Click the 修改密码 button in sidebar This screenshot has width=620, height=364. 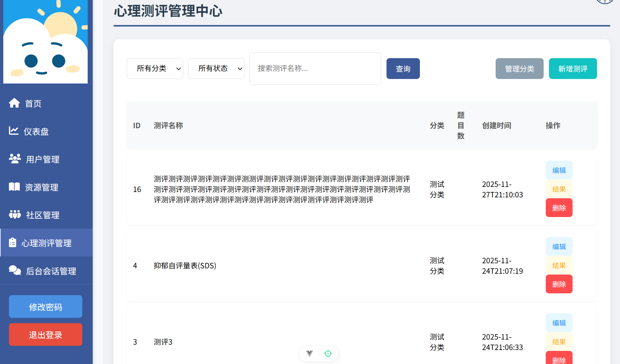[46, 306]
